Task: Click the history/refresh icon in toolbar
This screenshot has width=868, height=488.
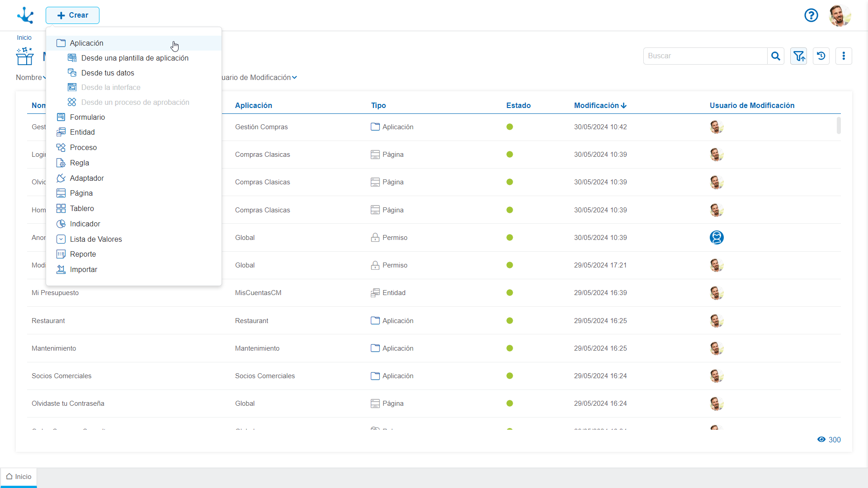Action: [x=821, y=56]
